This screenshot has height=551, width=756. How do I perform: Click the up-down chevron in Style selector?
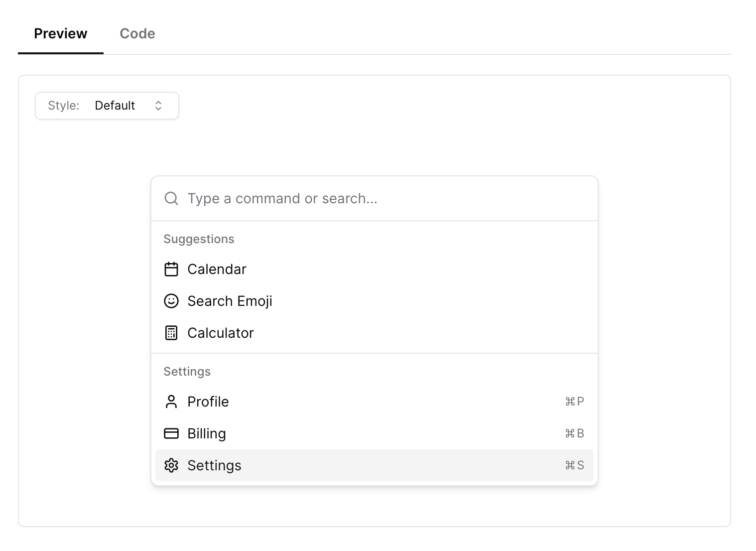click(158, 106)
